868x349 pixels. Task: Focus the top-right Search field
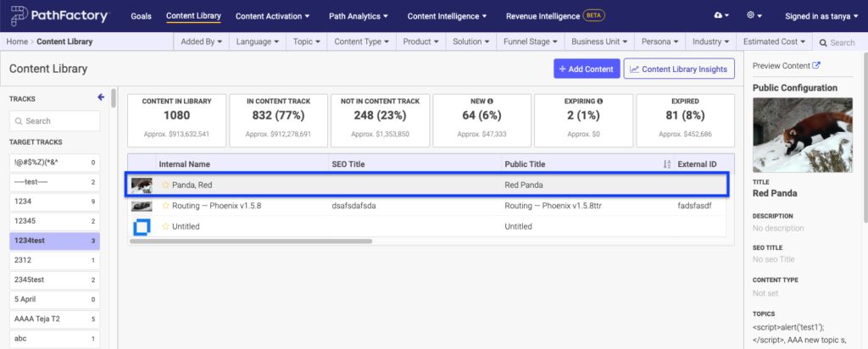[842, 42]
